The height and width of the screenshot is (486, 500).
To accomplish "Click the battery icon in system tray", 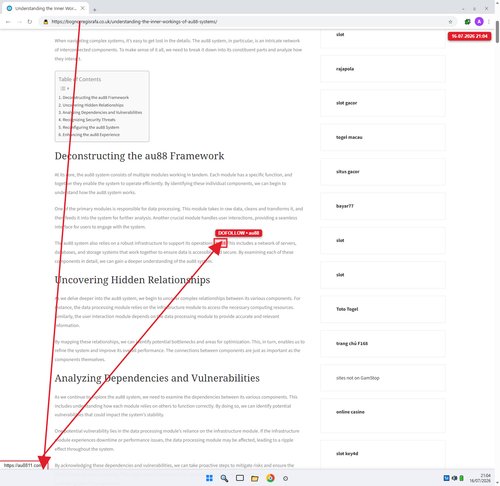I will [x=462, y=478].
